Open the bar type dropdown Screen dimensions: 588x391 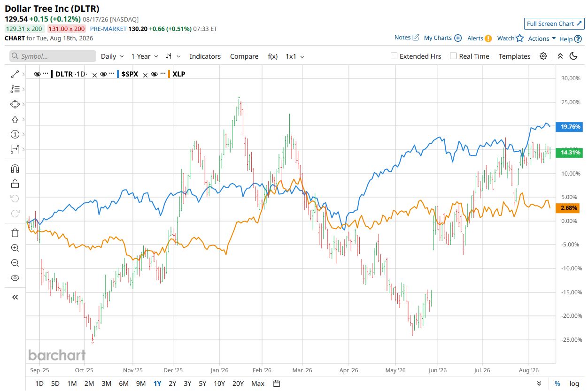[174, 56]
